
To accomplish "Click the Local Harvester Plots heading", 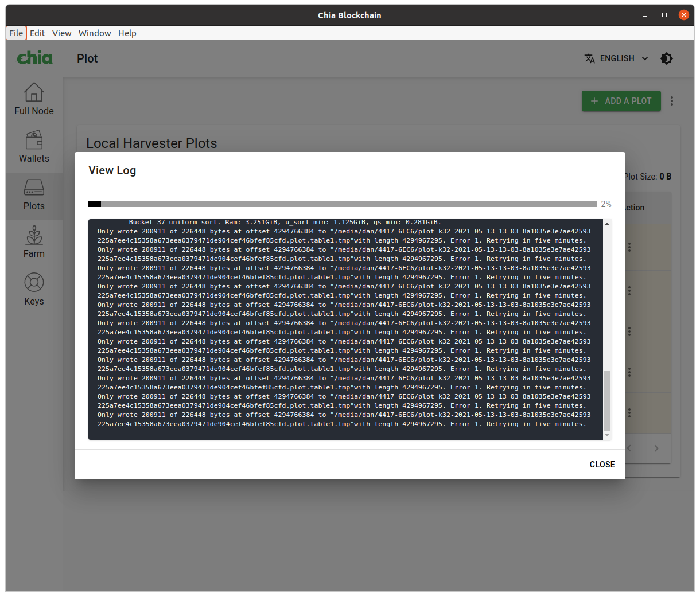I will (x=151, y=143).
